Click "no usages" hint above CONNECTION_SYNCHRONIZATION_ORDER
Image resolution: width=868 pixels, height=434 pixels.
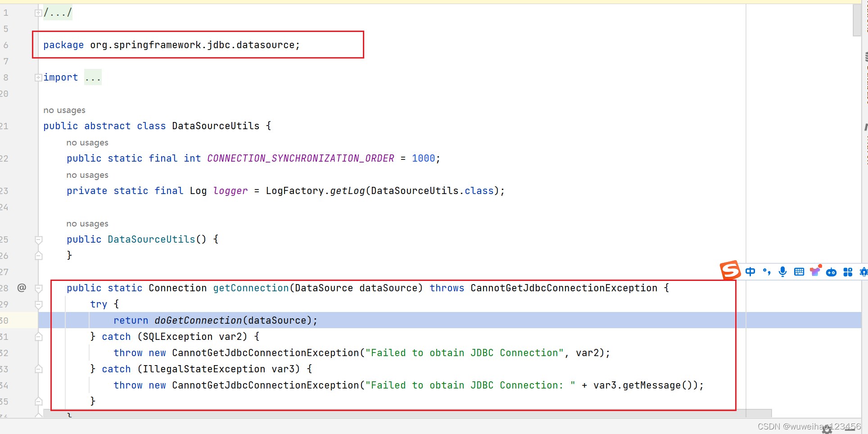(x=87, y=143)
